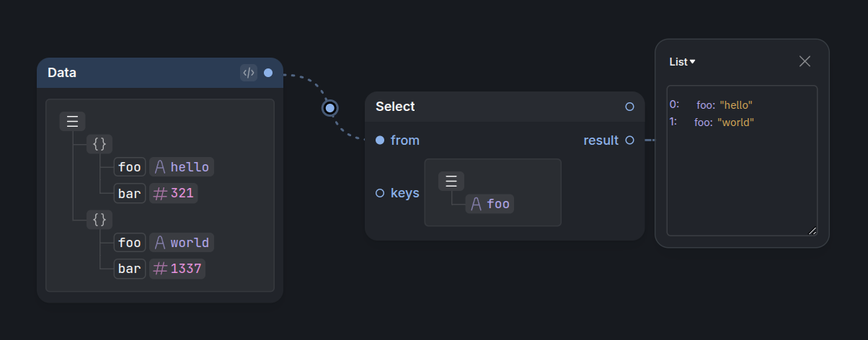The height and width of the screenshot is (340, 868).
Task: Click the 'result' output port
Action: tap(630, 140)
